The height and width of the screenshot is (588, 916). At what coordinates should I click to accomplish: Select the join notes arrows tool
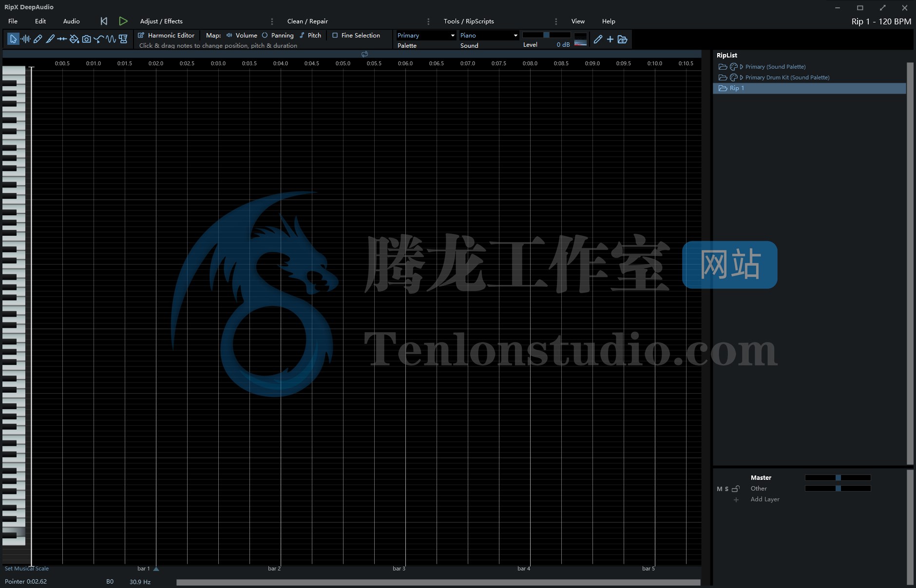pyautogui.click(x=62, y=39)
